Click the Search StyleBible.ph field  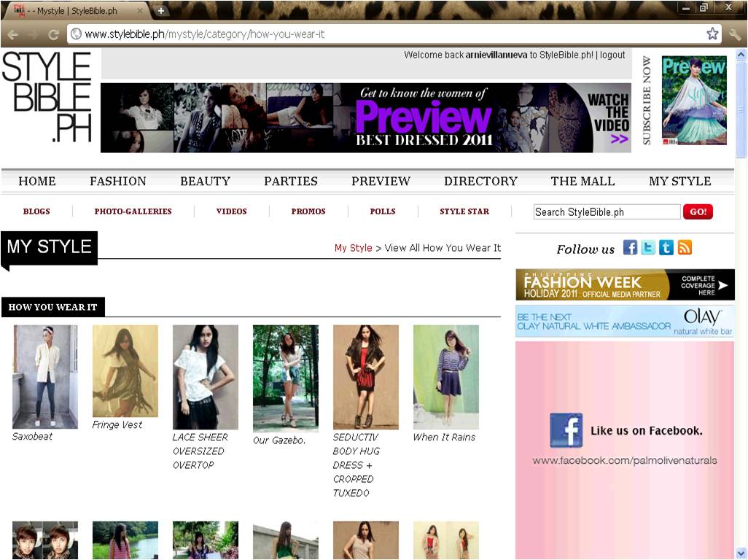pos(607,211)
